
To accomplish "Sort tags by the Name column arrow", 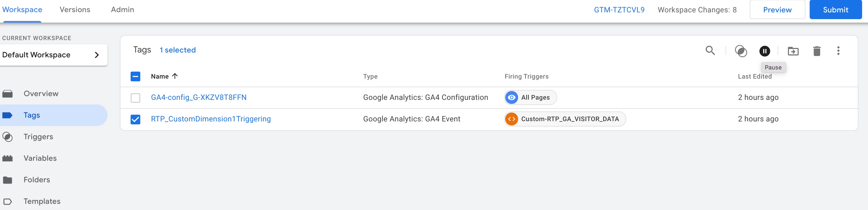I will 175,76.
